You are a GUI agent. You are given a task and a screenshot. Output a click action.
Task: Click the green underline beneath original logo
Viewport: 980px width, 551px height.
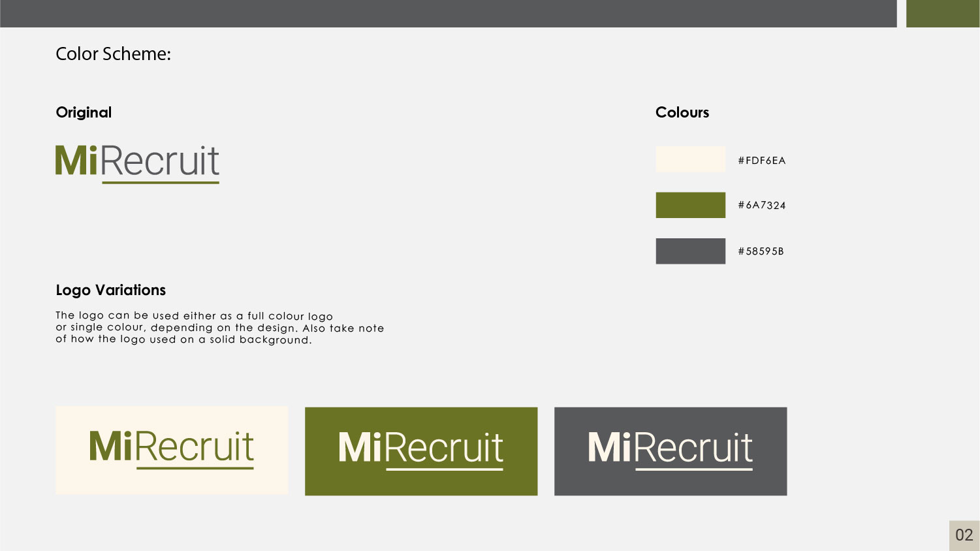tap(161, 182)
